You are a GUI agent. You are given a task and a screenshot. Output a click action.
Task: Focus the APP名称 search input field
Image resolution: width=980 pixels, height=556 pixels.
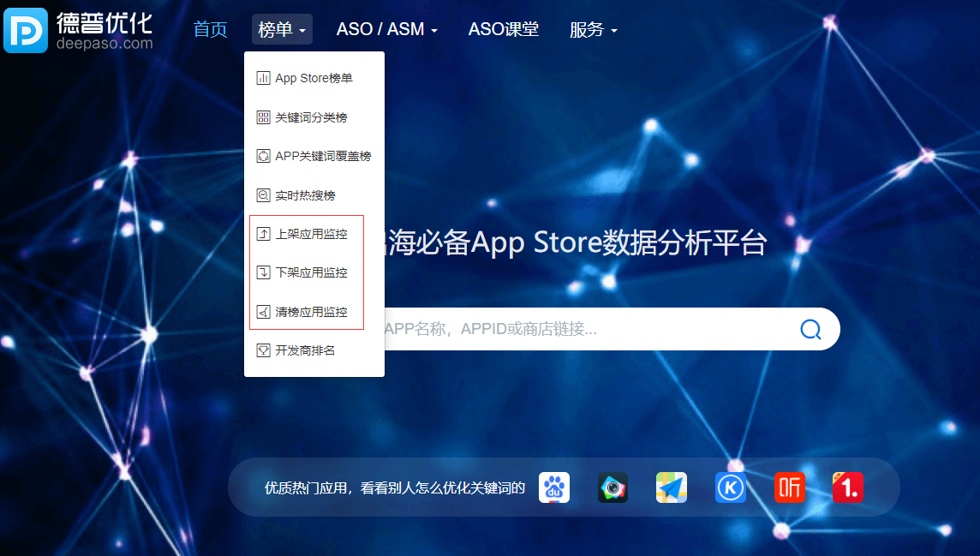coord(588,329)
